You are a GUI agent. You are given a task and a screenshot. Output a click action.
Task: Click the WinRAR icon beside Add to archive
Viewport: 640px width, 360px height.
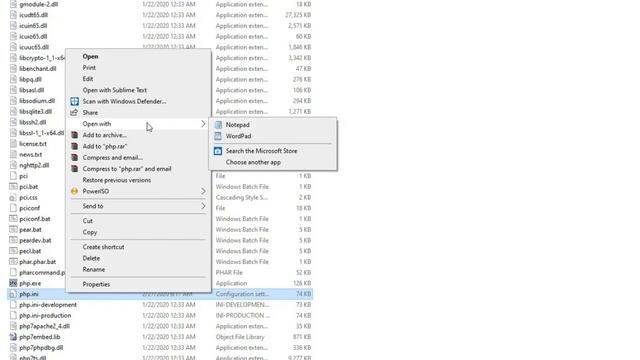[74, 135]
